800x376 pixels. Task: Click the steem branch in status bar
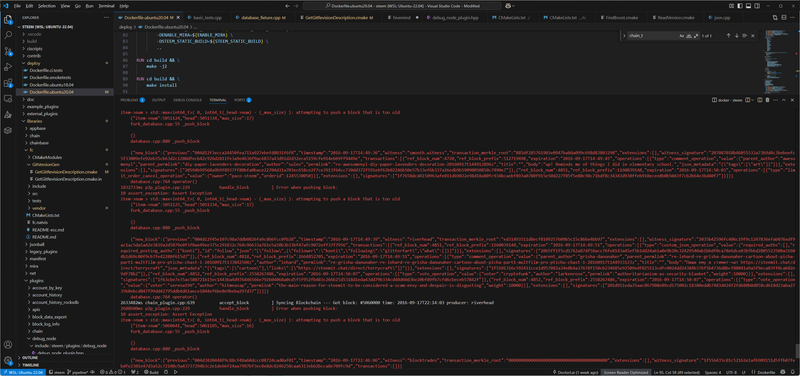[x=57, y=372]
